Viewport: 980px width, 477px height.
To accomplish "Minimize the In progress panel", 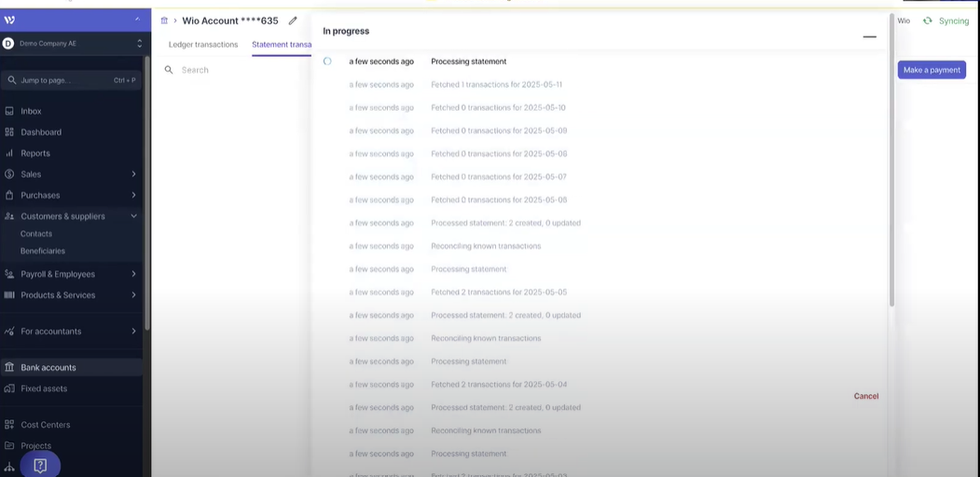I will pyautogui.click(x=869, y=37).
